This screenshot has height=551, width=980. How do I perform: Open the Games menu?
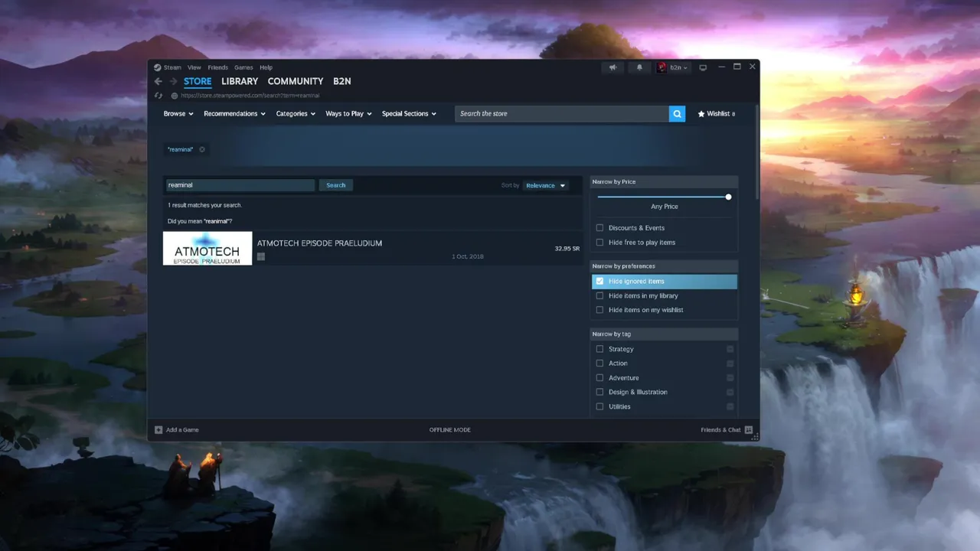[243, 67]
